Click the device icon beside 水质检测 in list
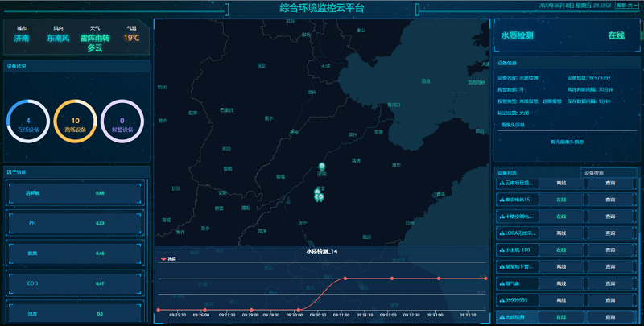Image resolution: width=644 pixels, height=326 pixels. coord(502,317)
